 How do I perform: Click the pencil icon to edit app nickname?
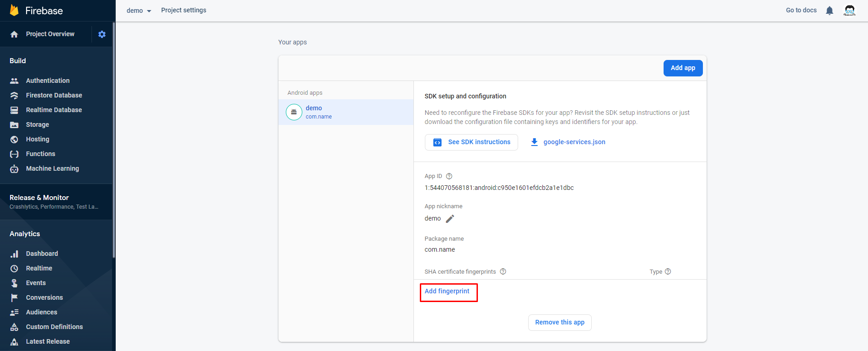(x=450, y=219)
